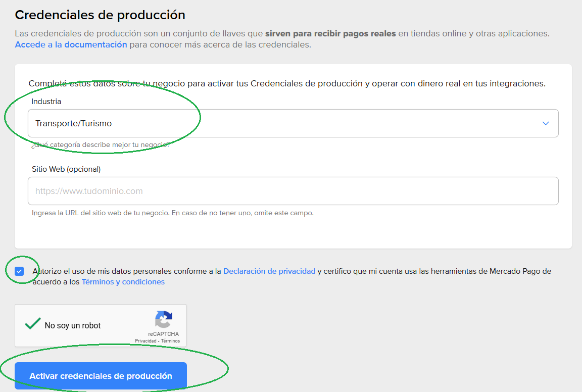The image size is (582, 392).
Task: Click the chevron arrow of the Industria selector
Action: pyautogui.click(x=545, y=123)
